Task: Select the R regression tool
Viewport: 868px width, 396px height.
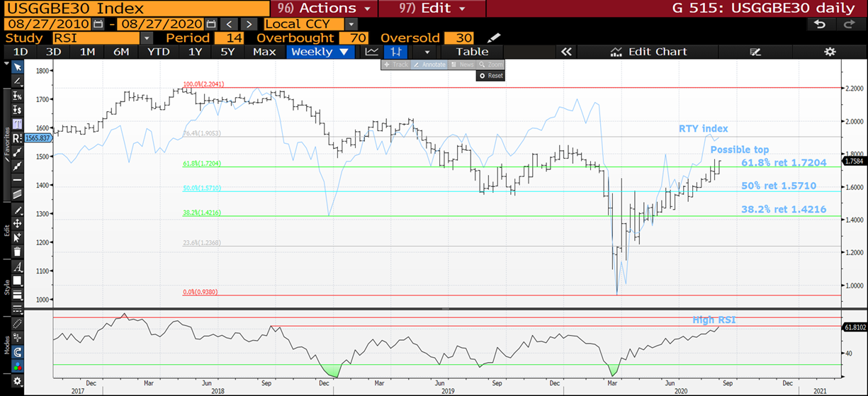Action: (18, 138)
